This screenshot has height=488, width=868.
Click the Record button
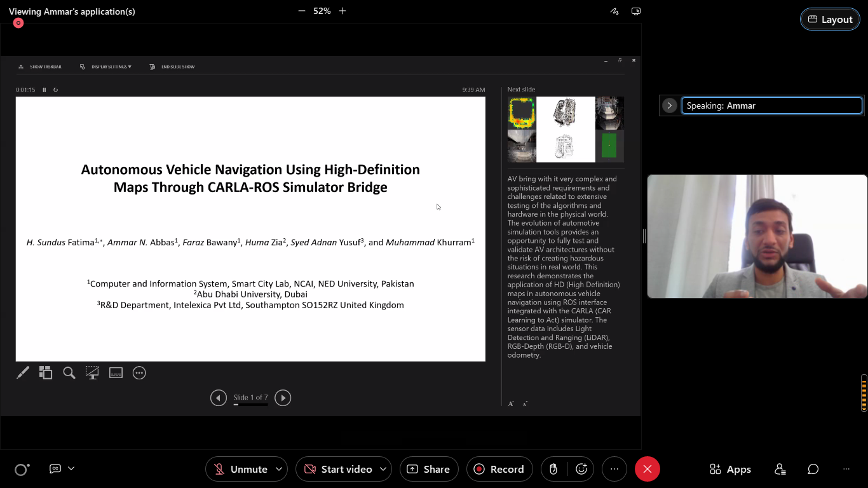tap(499, 469)
